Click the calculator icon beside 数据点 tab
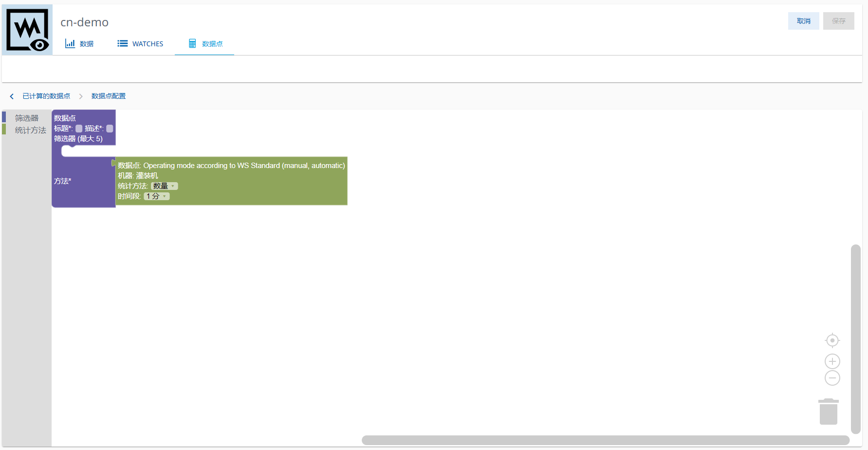868x450 pixels. [192, 44]
